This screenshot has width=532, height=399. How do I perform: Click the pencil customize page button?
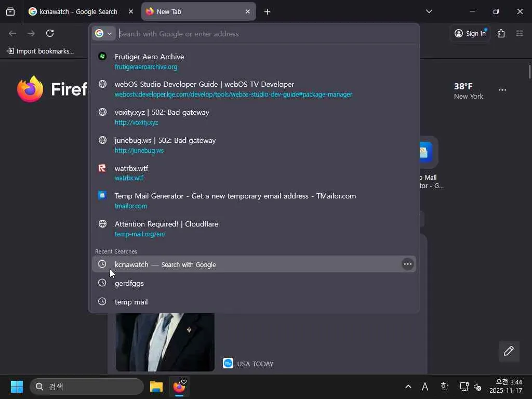(x=509, y=351)
